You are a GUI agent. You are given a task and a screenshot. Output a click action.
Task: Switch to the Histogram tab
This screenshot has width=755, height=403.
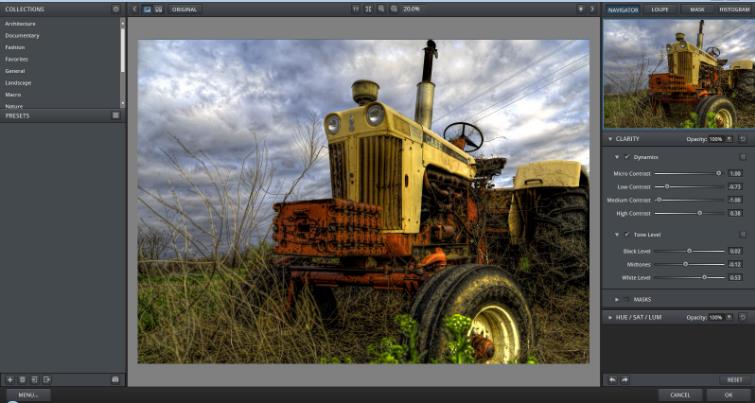733,9
